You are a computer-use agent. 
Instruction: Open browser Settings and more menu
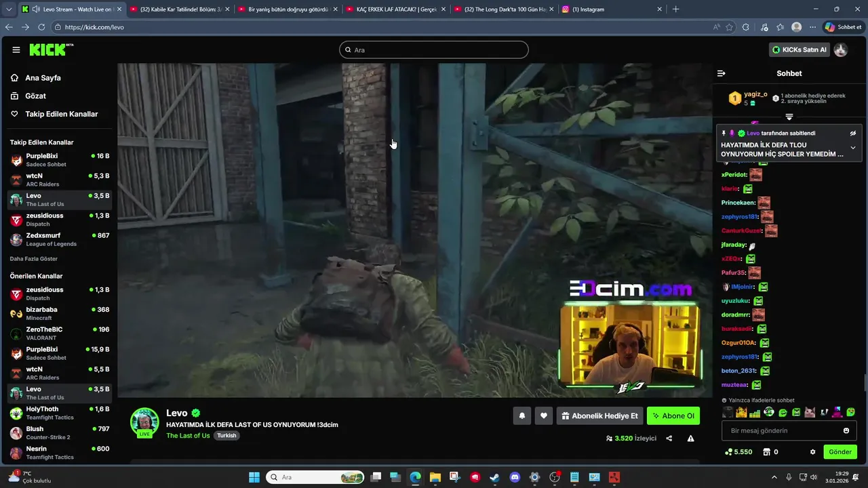click(x=812, y=27)
